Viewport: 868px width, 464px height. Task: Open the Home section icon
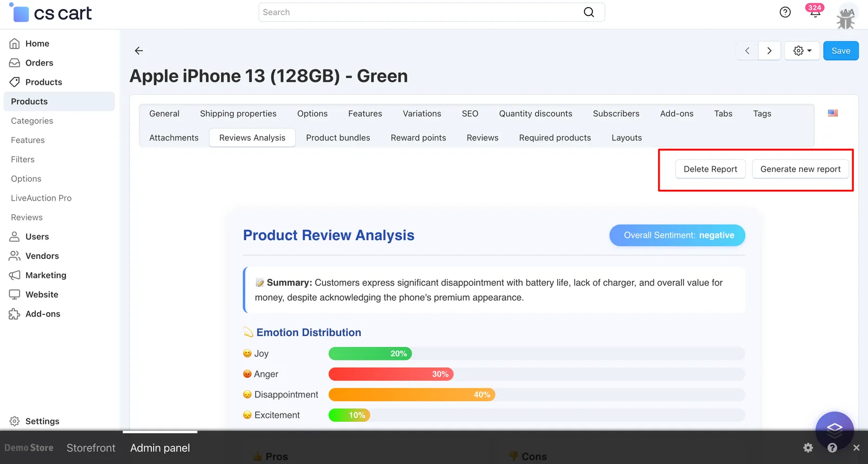15,43
